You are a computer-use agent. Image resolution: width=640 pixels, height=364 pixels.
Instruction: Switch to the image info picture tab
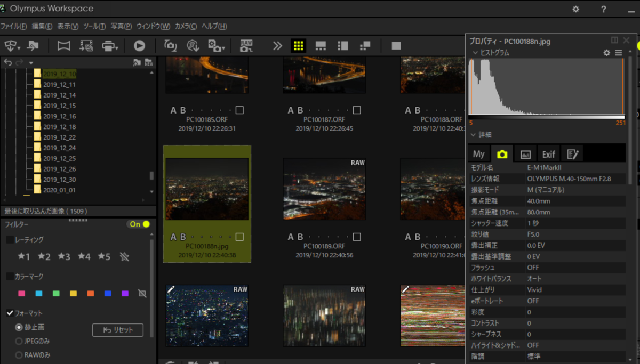525,154
